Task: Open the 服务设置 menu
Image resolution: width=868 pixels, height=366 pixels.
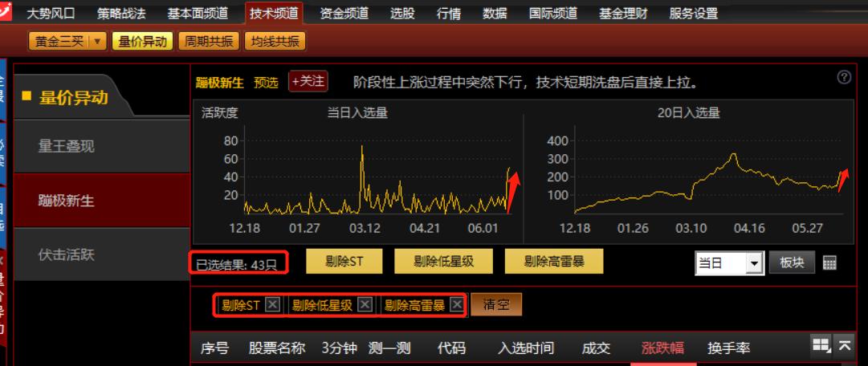Action: tap(693, 14)
